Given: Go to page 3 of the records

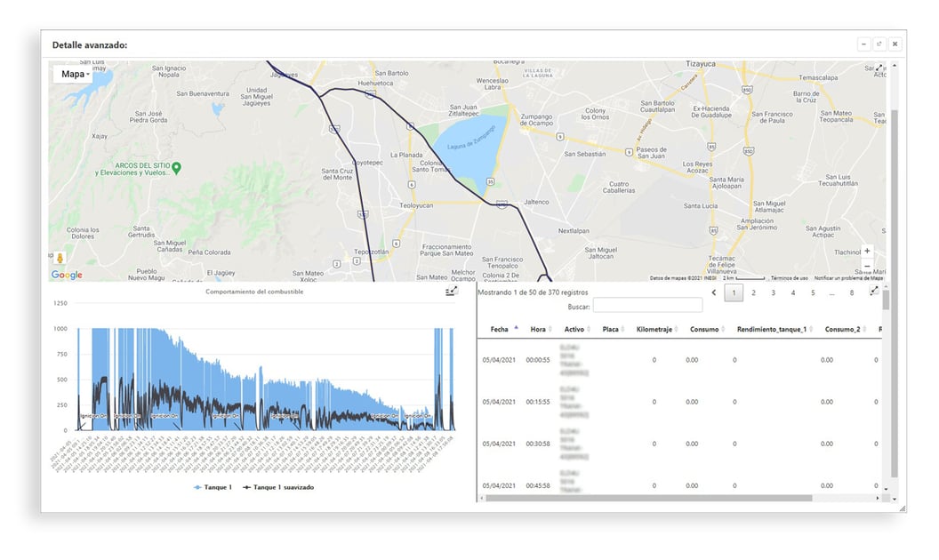Looking at the screenshot, I should (x=773, y=292).
